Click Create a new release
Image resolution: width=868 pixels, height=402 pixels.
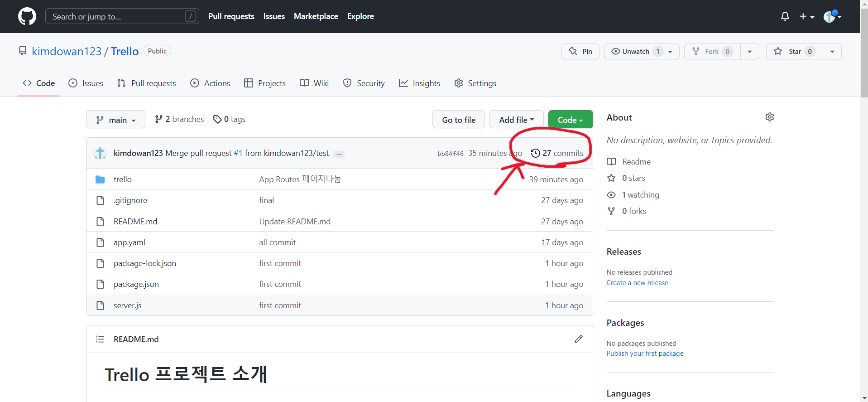[638, 283]
